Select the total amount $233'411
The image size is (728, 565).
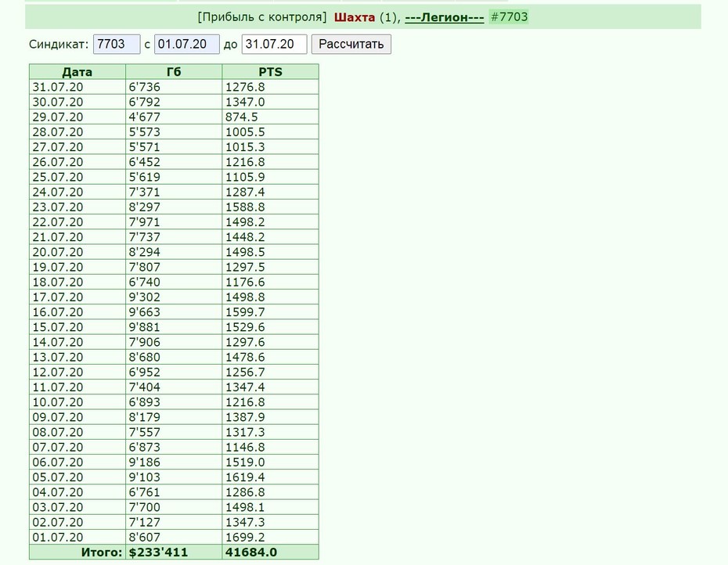[158, 552]
